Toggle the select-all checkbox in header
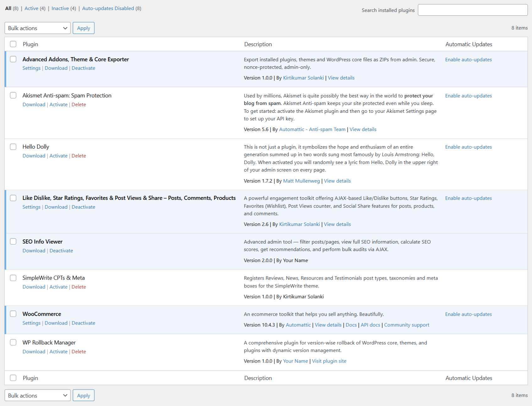 (x=13, y=44)
